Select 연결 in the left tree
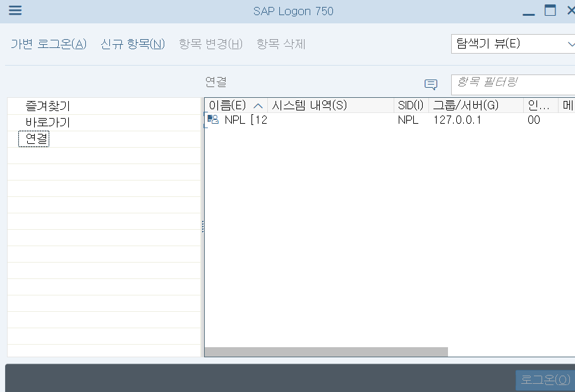The image size is (575, 392). pos(33,139)
